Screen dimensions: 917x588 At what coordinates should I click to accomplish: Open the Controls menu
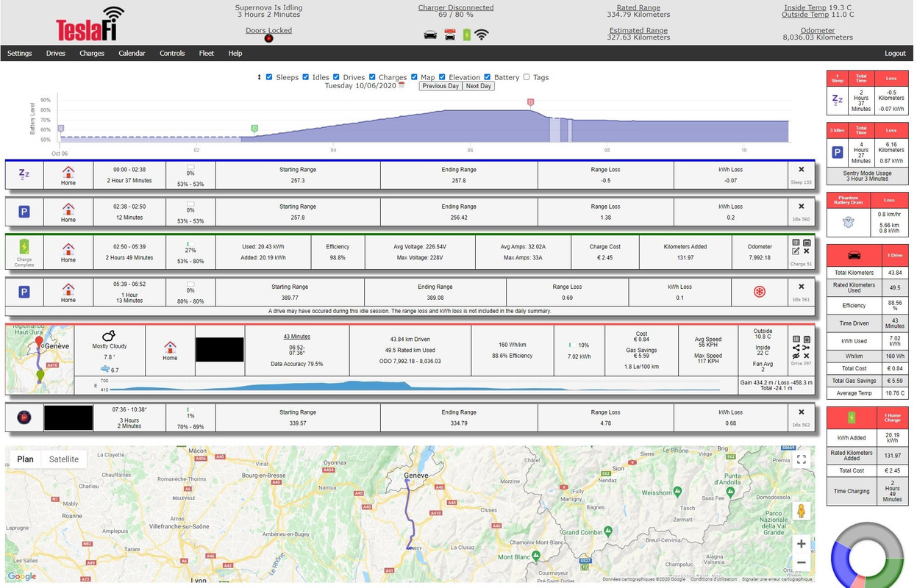(172, 54)
